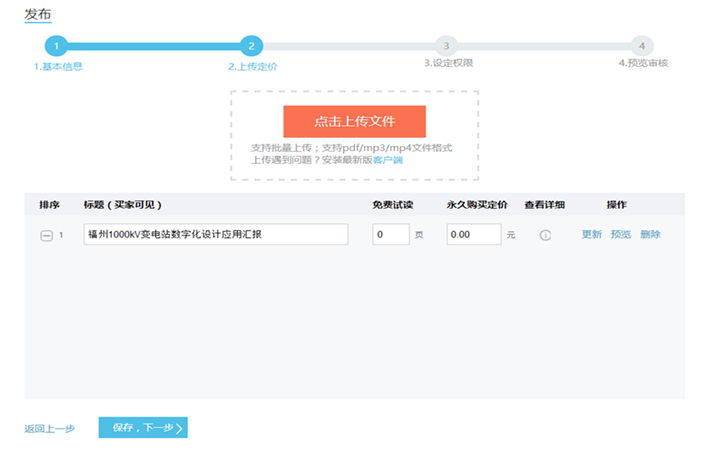Click the step 4 circle in progress bar
This screenshot has width=726, height=450.
642,46
